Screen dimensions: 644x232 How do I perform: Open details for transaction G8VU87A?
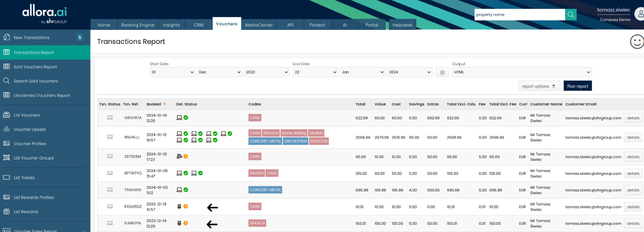coord(633,118)
